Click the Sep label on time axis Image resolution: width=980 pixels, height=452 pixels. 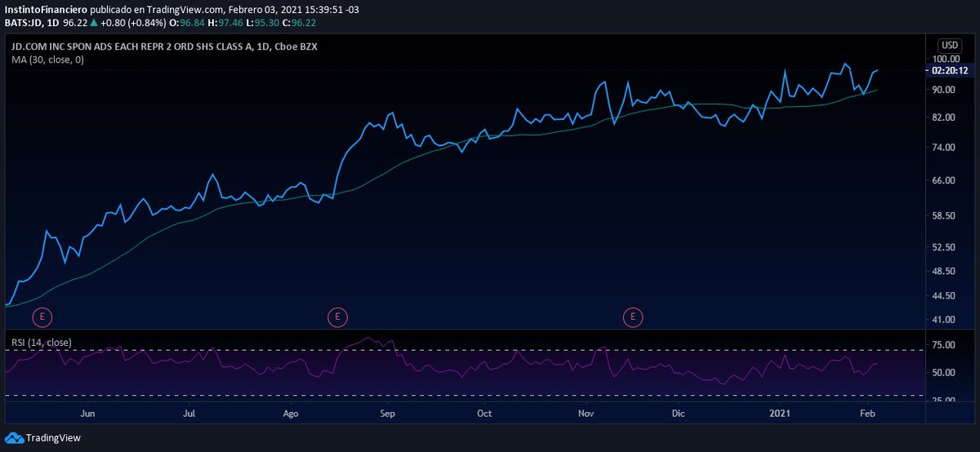coord(388,414)
